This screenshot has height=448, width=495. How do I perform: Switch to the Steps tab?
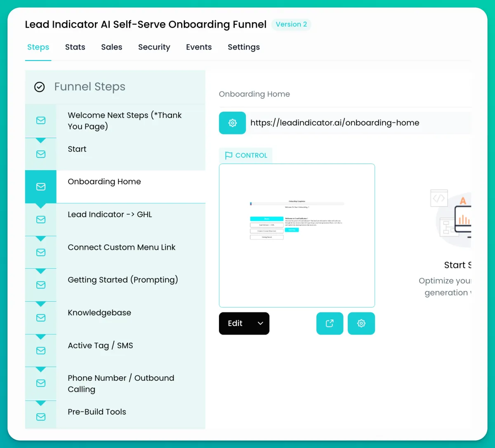point(38,47)
